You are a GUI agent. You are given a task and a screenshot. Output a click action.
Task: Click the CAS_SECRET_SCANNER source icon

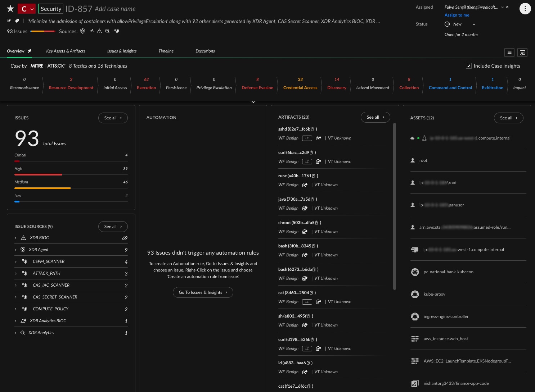[24, 297]
